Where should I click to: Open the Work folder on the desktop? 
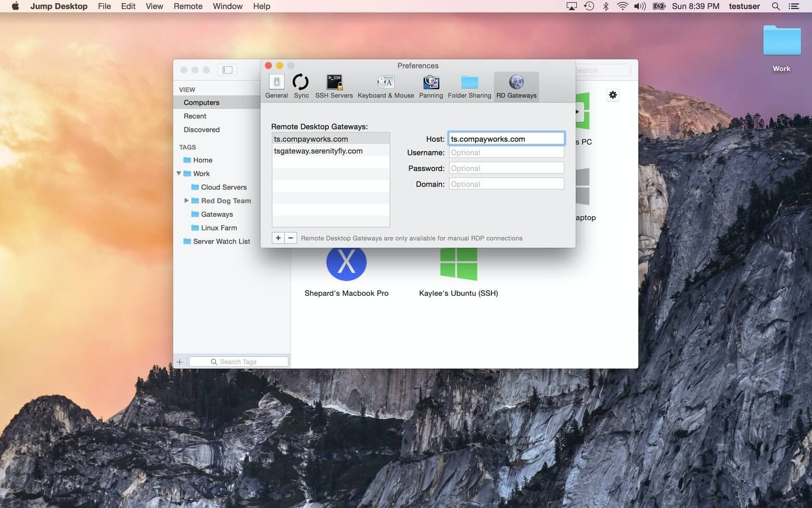[781, 40]
